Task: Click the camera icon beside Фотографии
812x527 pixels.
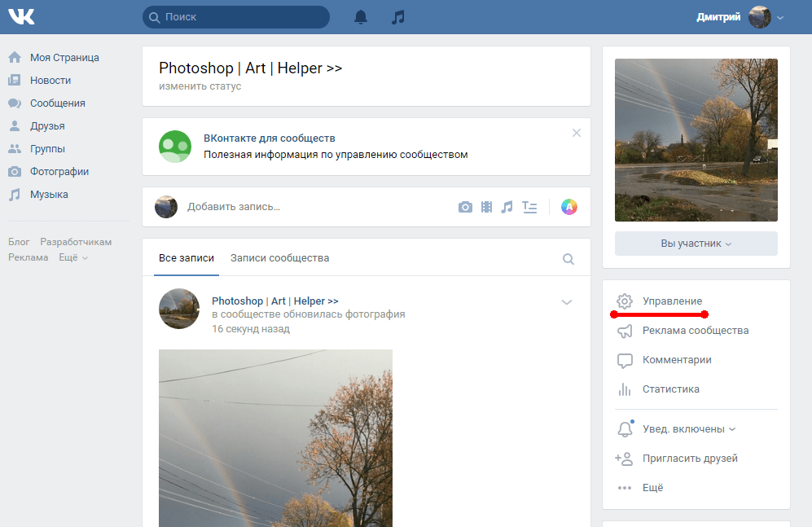Action: [15, 171]
